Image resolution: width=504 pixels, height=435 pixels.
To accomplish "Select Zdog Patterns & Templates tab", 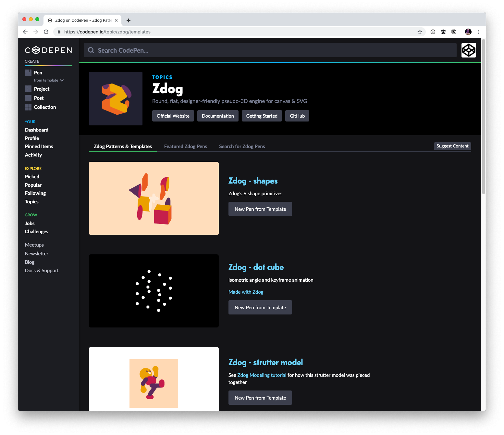I will pyautogui.click(x=123, y=147).
